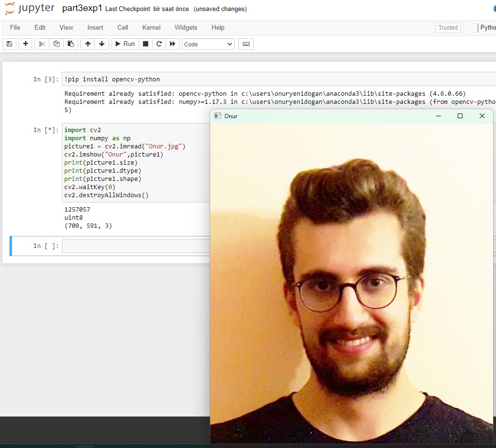Move selected cell up arrow
The image size is (496, 448).
pos(88,44)
